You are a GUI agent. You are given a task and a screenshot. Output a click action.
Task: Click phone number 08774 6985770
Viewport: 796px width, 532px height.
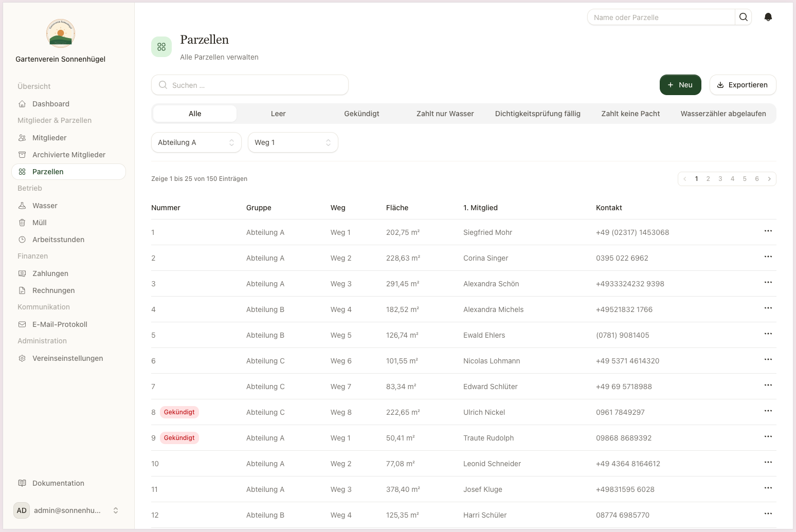tap(623, 515)
